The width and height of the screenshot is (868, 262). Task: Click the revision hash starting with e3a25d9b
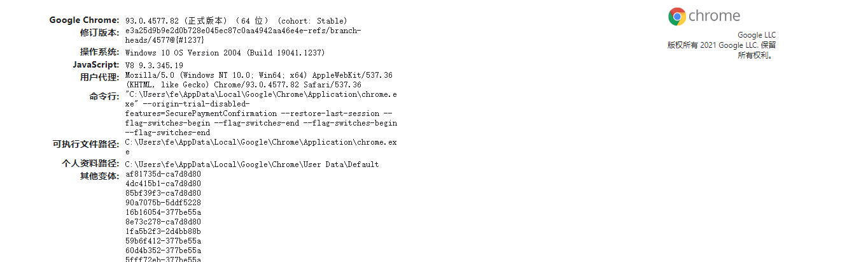coord(242,31)
